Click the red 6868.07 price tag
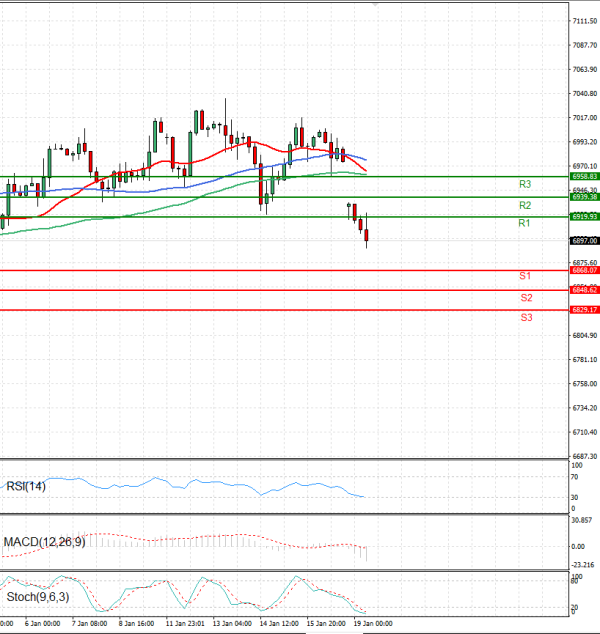The image size is (600, 634). [584, 270]
